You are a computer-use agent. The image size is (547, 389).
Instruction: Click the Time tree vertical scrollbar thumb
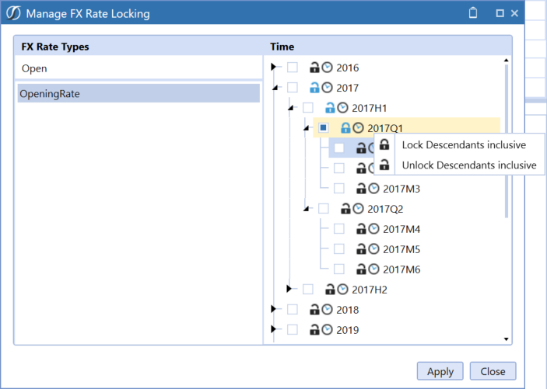[506, 141]
